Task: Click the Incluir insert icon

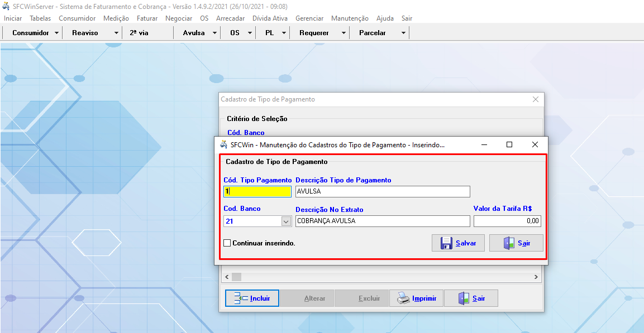Action: coord(241,298)
